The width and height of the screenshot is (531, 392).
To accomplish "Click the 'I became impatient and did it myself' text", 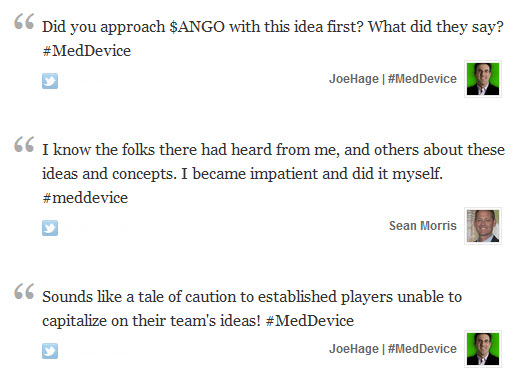I will 312,174.
